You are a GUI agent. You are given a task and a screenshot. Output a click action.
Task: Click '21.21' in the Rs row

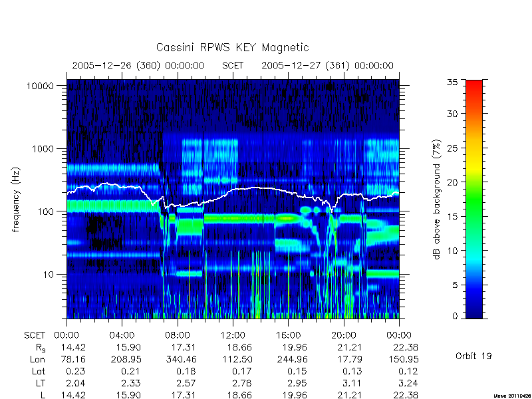350,347
